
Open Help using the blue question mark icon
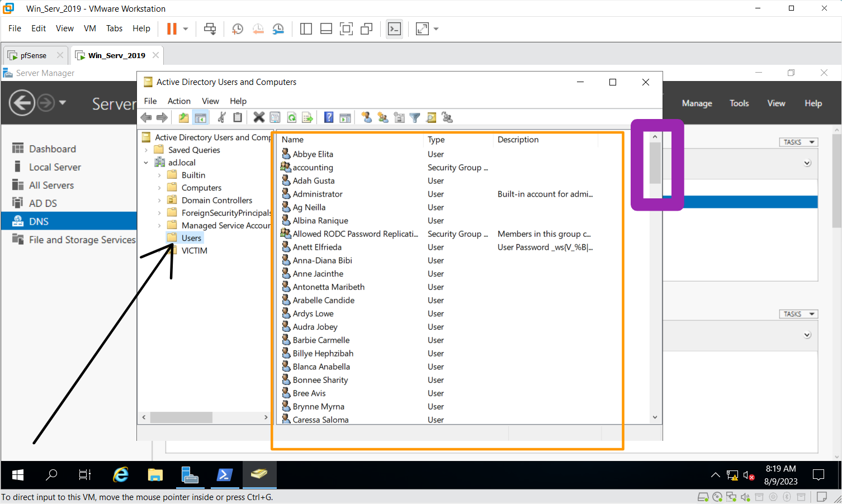pos(329,117)
